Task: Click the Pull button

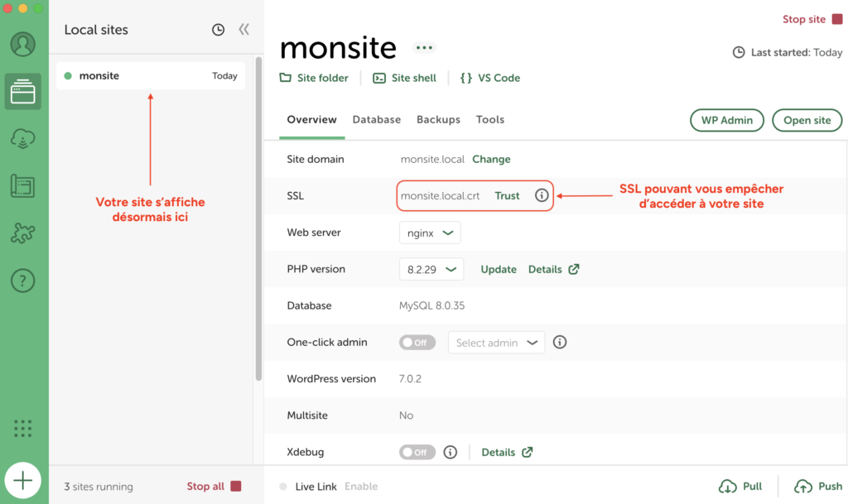Action: coord(740,486)
